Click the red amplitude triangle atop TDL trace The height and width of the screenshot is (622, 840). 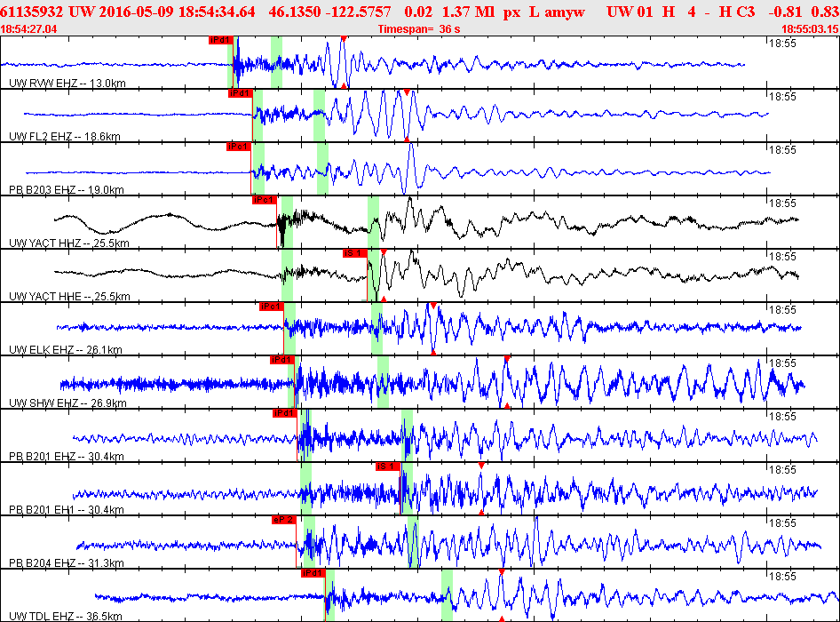point(502,572)
